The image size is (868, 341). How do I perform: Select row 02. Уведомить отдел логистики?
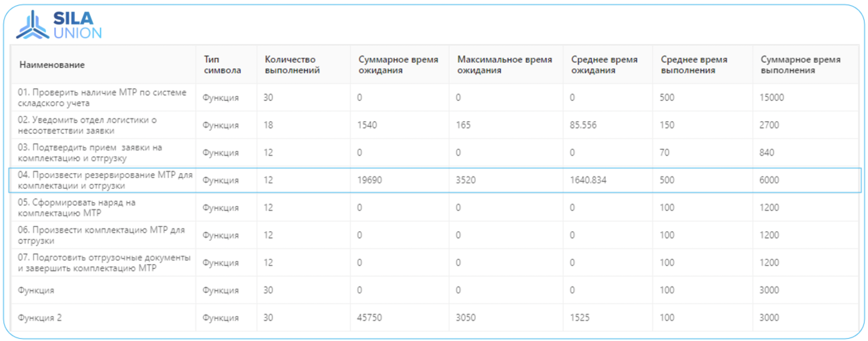[87, 125]
